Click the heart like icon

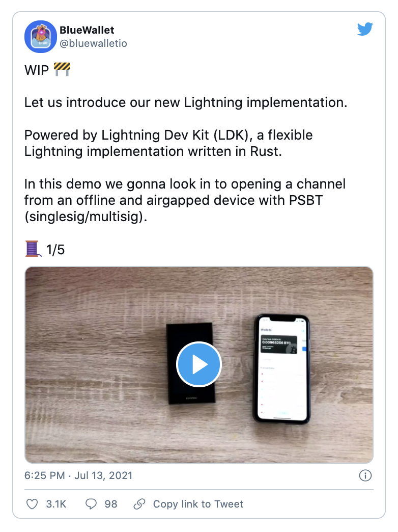click(32, 504)
